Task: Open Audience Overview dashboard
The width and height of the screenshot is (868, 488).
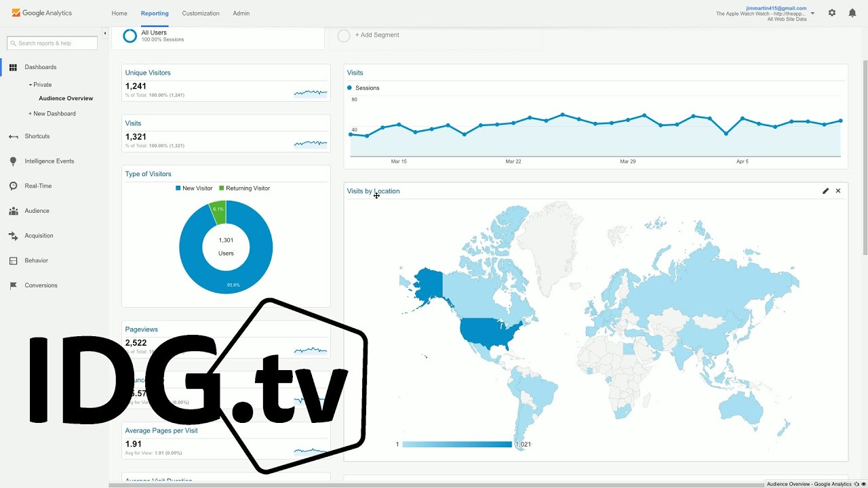Action: coord(66,98)
